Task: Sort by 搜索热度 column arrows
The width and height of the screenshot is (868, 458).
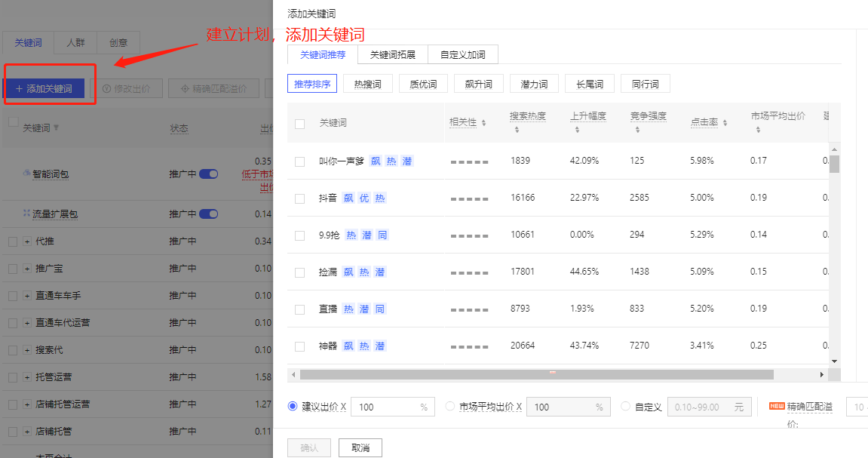Action: coord(517,130)
